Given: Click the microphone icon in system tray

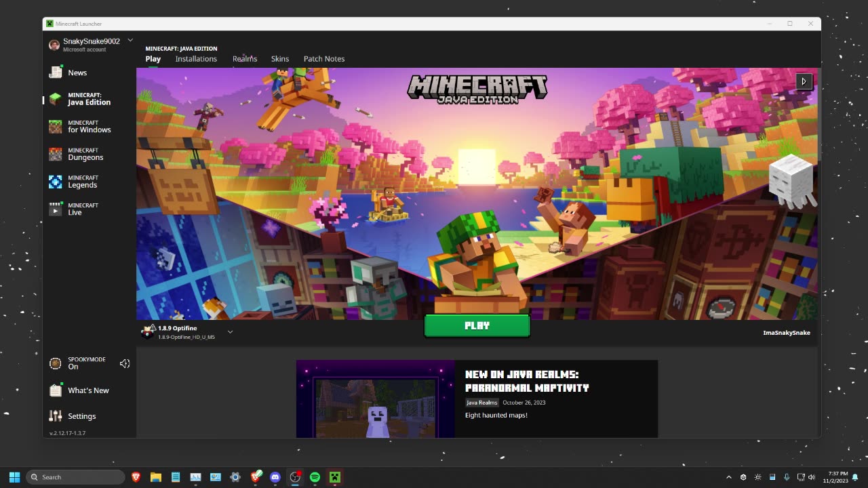Looking at the screenshot, I should (787, 477).
